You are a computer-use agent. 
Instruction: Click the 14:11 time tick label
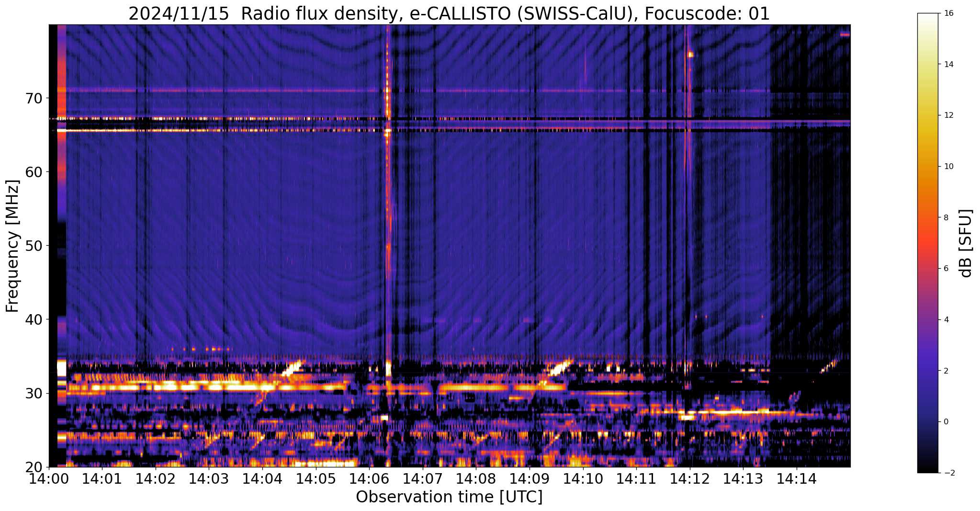click(636, 478)
